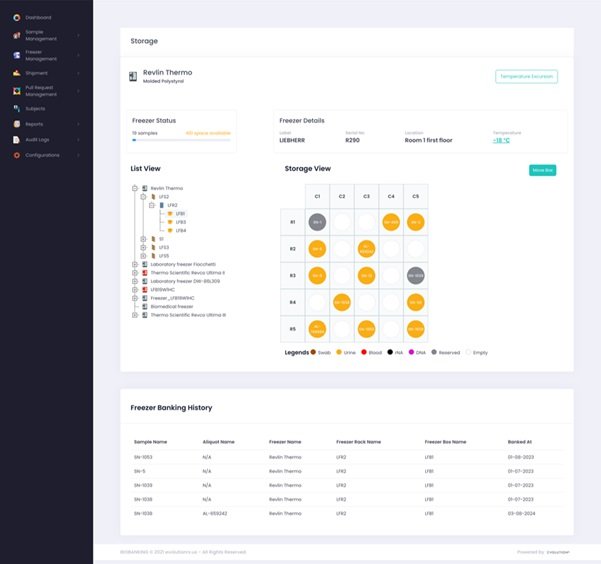Click the Move Box button

(x=542, y=170)
